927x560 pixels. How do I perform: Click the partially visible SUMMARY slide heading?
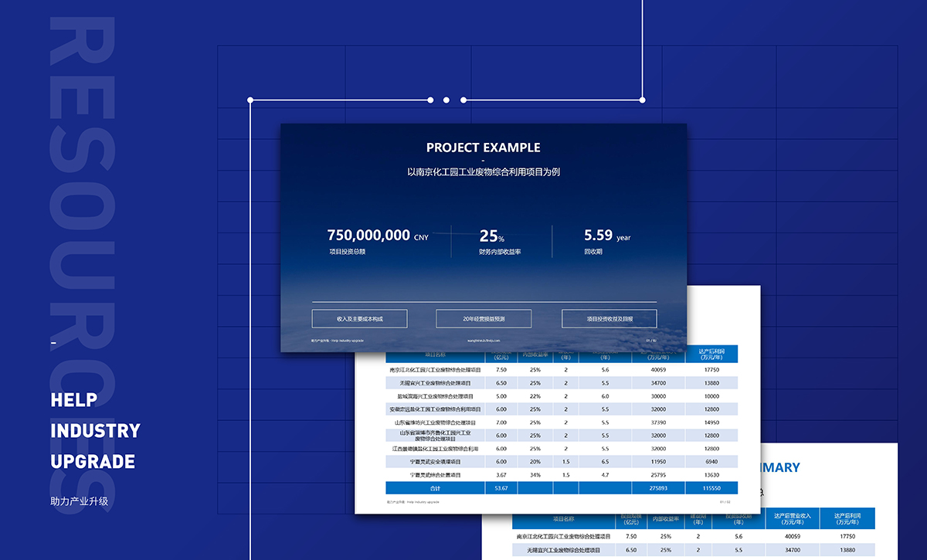click(780, 467)
